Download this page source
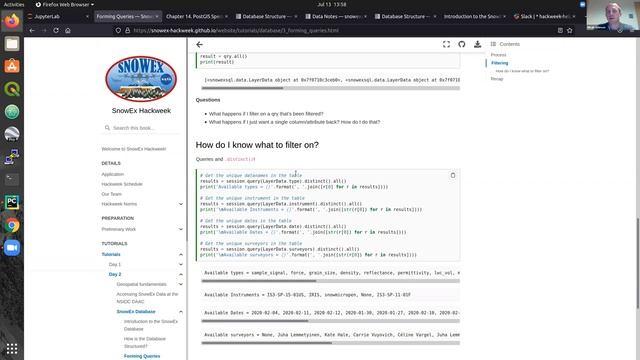640x360 pixels. (477, 44)
